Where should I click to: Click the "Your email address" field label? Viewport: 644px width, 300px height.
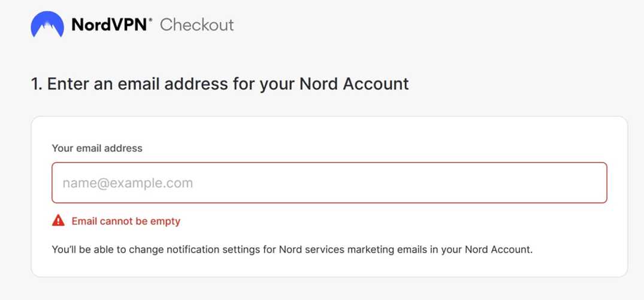[97, 148]
